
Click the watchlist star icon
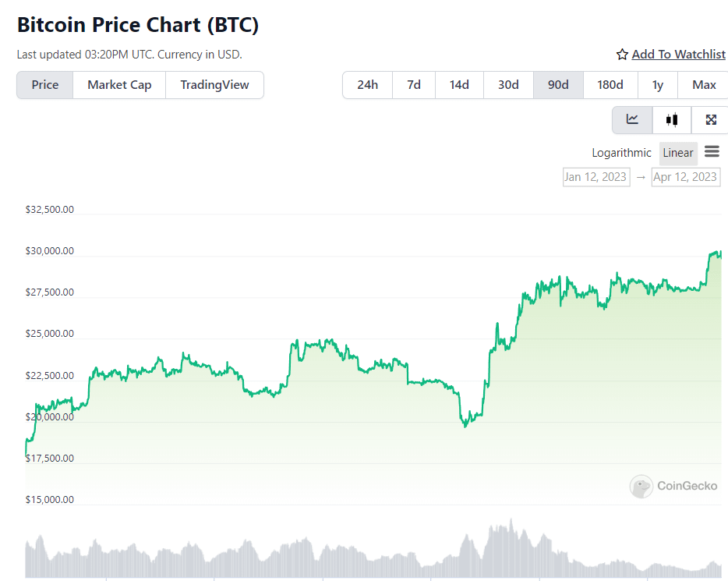622,55
